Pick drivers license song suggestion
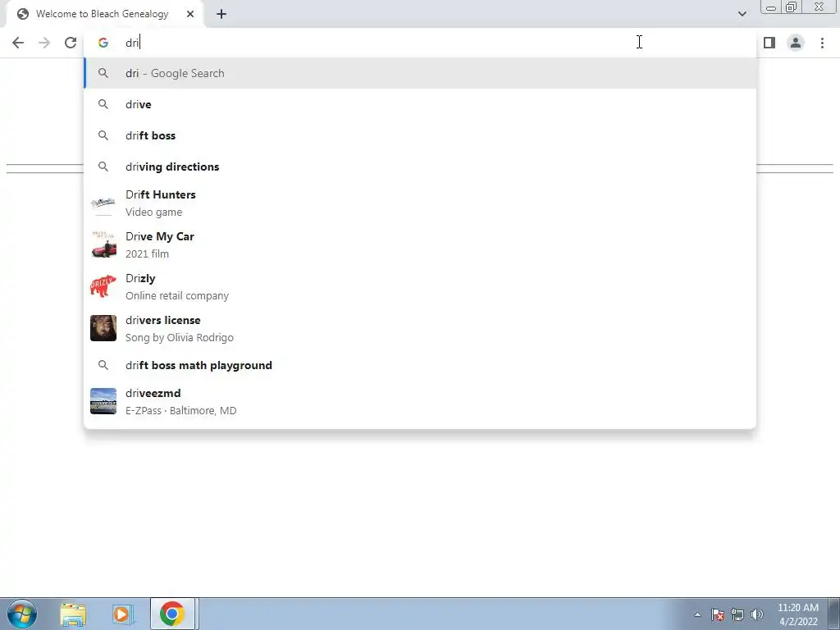This screenshot has width=840, height=630. (x=420, y=328)
